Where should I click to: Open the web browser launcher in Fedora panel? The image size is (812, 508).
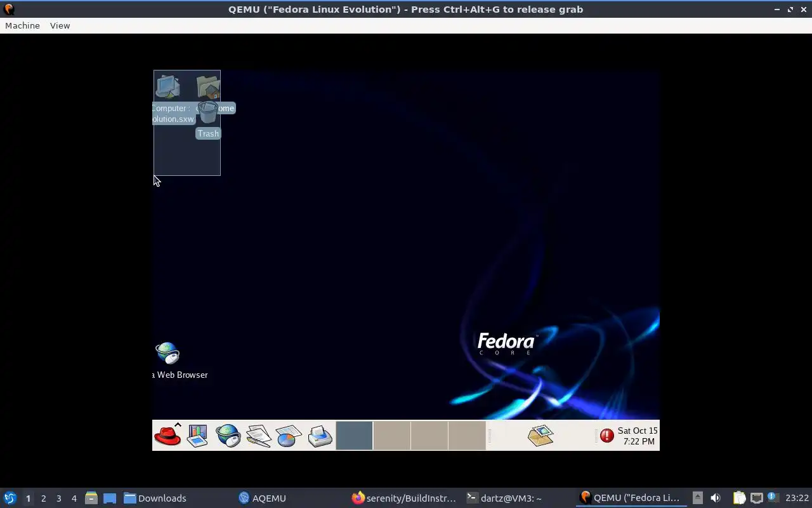click(228, 436)
